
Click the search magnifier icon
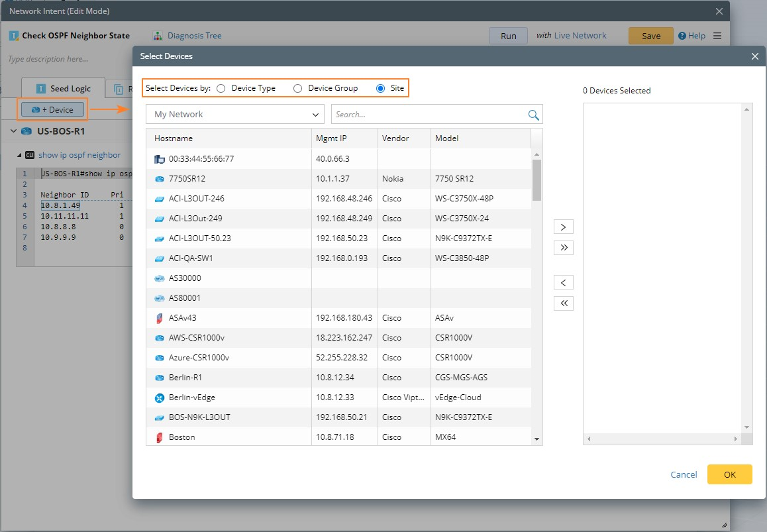click(x=533, y=115)
